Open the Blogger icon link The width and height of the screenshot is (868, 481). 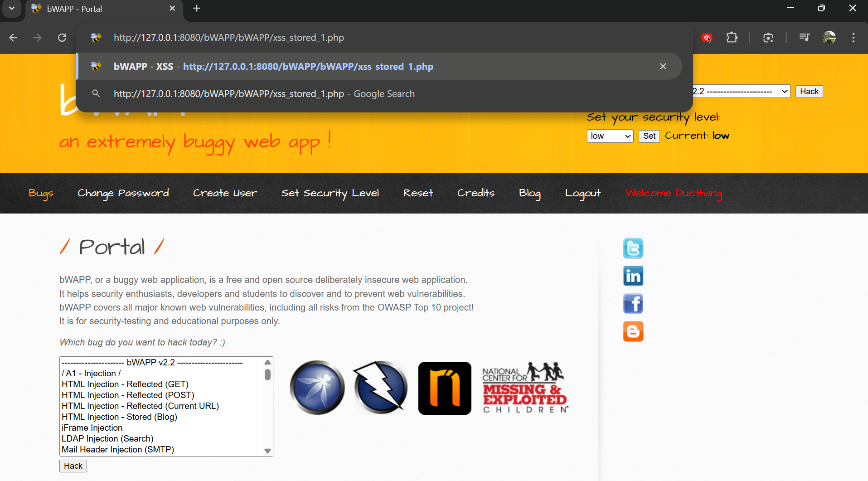[x=633, y=331]
